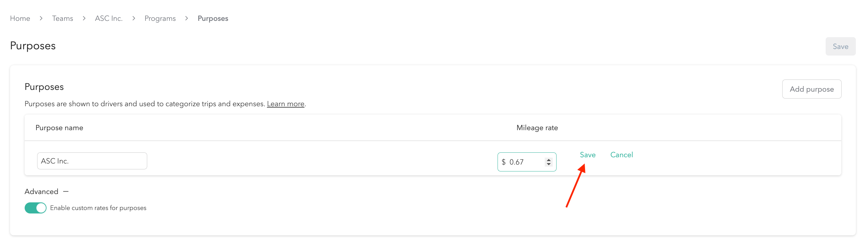Select the Purposes breadcrumb item
Screen dimensions: 868x252
pyautogui.click(x=213, y=18)
